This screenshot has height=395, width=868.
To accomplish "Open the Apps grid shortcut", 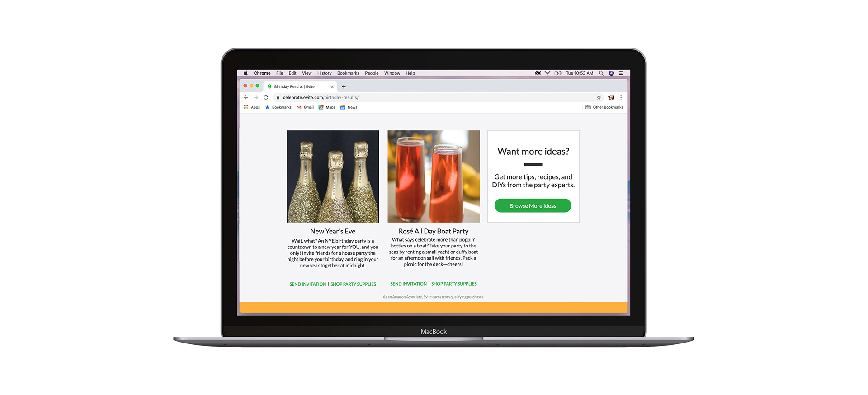I will click(252, 107).
